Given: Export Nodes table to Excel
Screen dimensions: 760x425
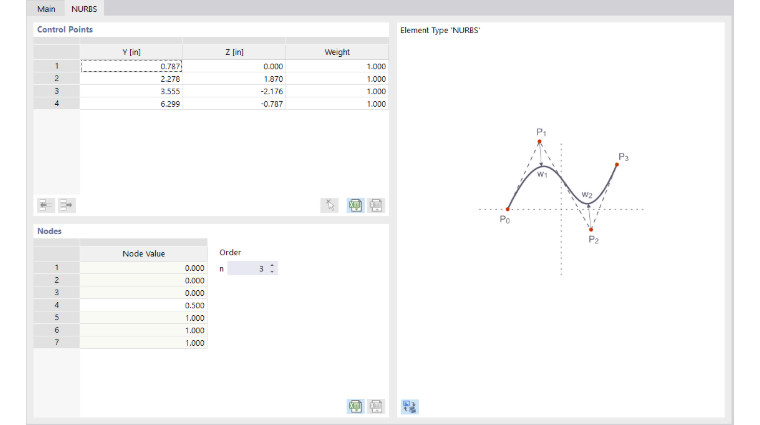Looking at the screenshot, I should 355,406.
